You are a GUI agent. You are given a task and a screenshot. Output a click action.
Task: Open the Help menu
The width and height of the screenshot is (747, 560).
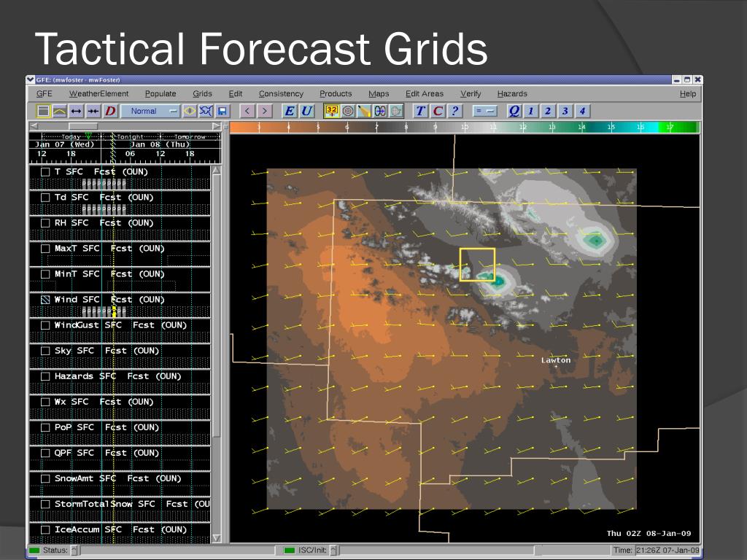coord(688,94)
